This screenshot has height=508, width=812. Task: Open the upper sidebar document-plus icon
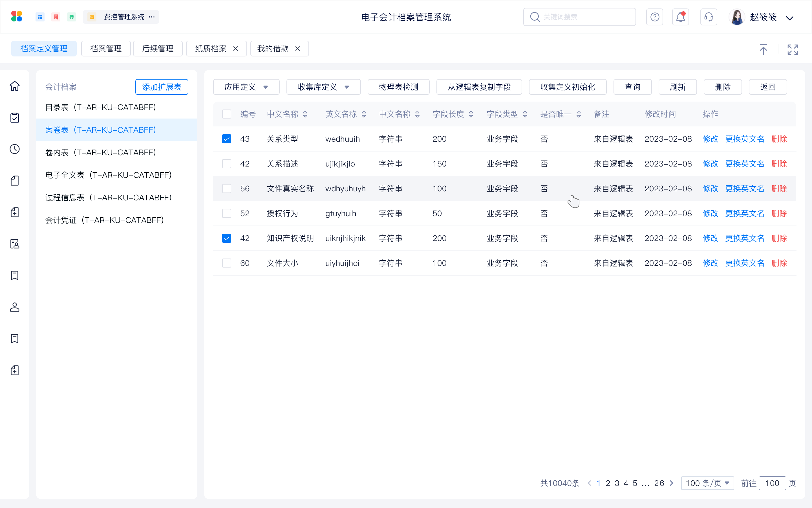(x=15, y=212)
